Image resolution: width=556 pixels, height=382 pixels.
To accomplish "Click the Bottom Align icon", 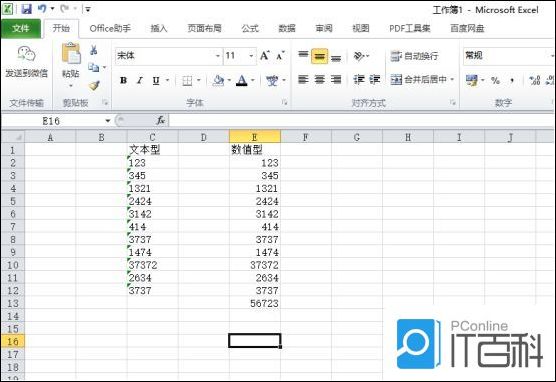I will coord(336,57).
